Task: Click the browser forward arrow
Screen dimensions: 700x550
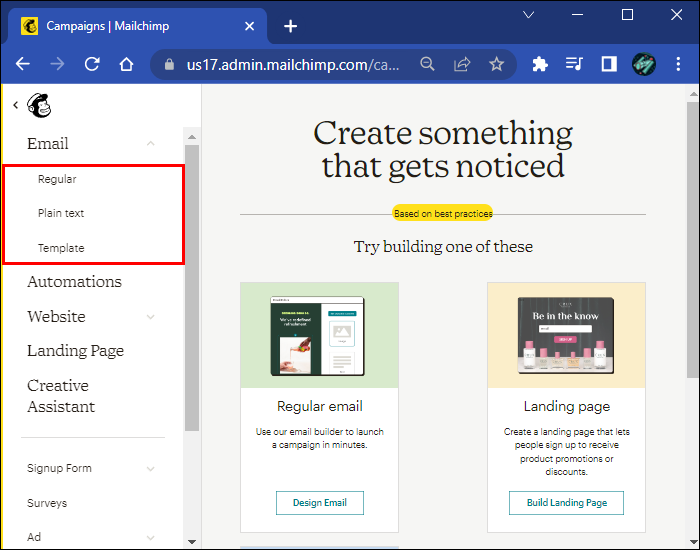Action: pyautogui.click(x=57, y=64)
